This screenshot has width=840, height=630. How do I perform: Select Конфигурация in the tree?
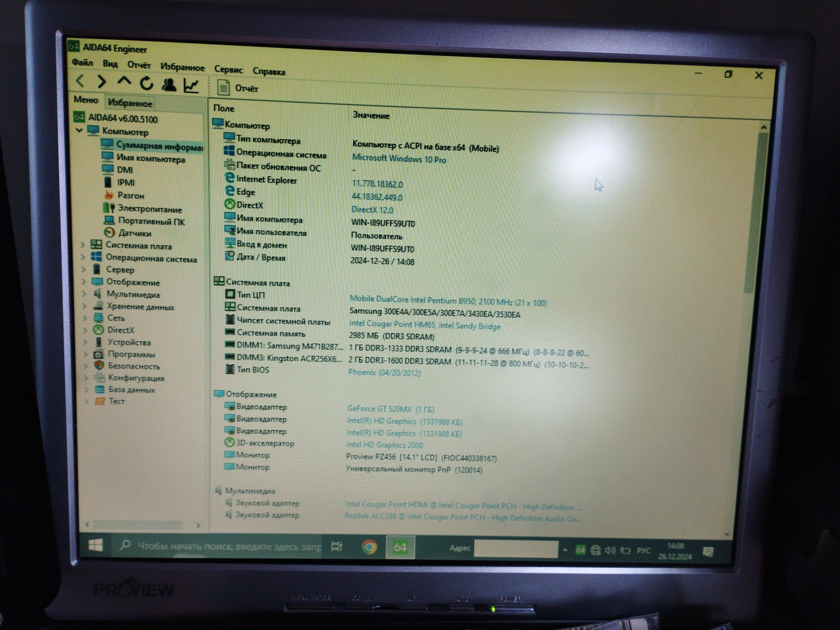136,378
